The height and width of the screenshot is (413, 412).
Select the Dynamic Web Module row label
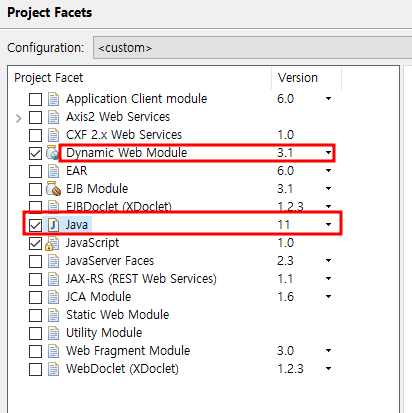pos(127,153)
